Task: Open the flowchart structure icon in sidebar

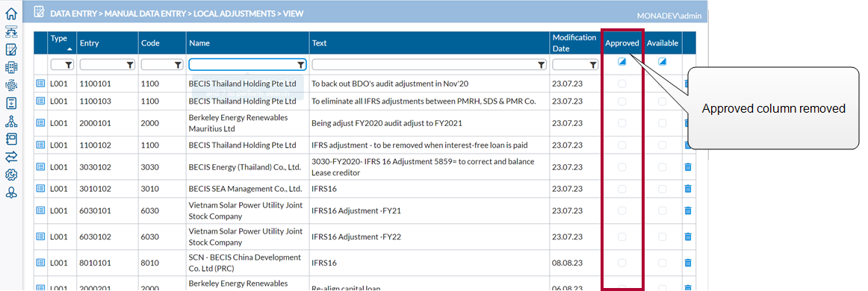Action: pyautogui.click(x=11, y=31)
